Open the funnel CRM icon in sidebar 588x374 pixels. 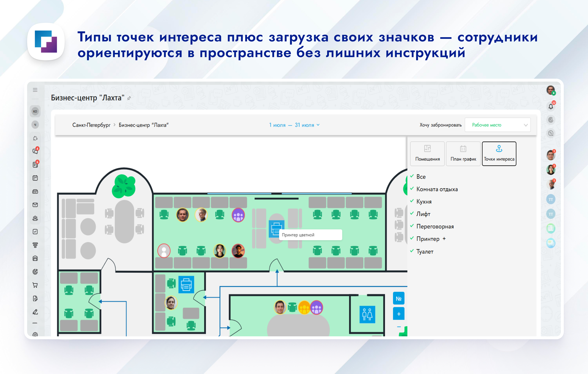tap(35, 245)
